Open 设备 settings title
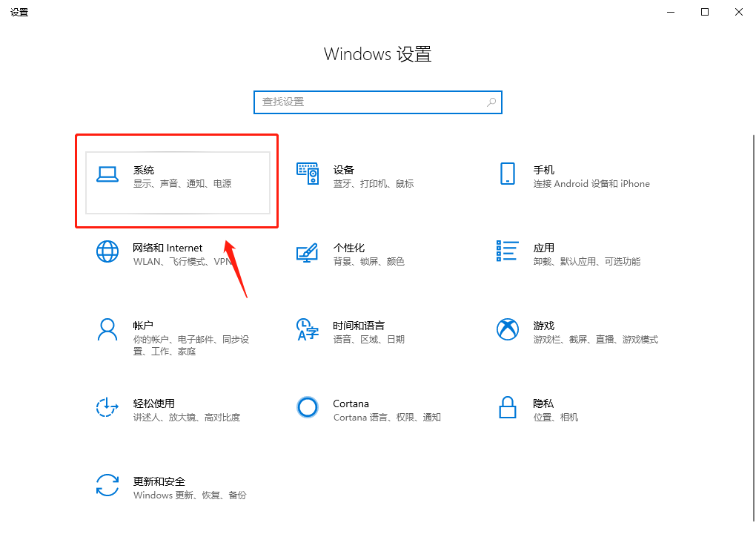The height and width of the screenshot is (537, 756). point(343,170)
